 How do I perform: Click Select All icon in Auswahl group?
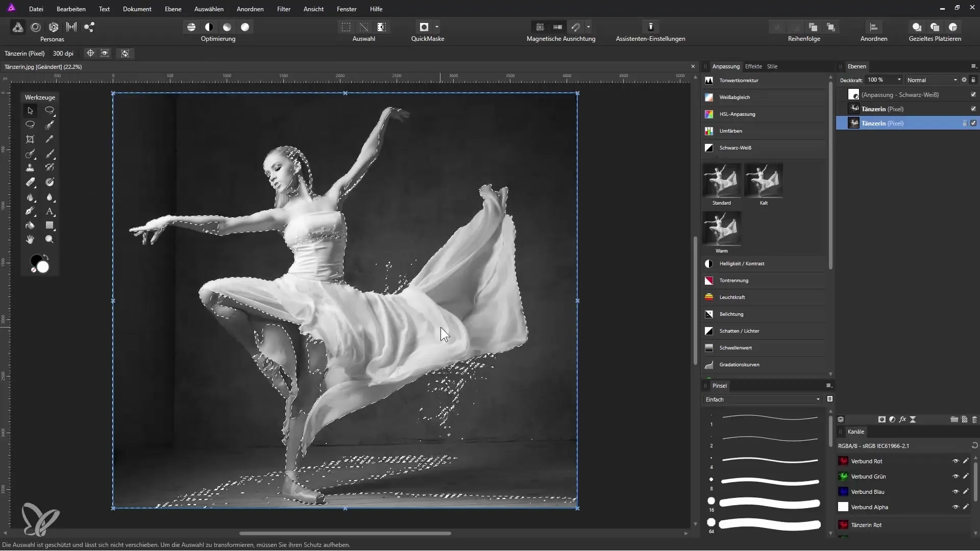(346, 27)
